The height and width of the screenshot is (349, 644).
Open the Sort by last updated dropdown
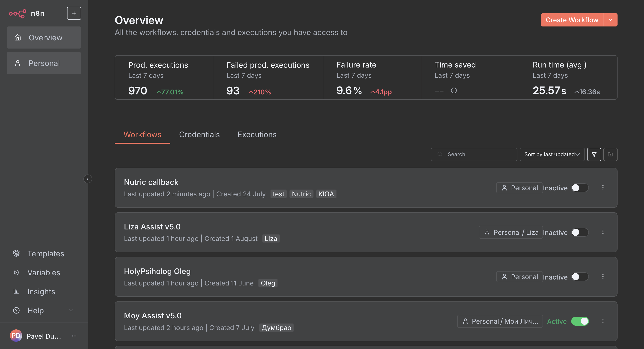point(552,154)
